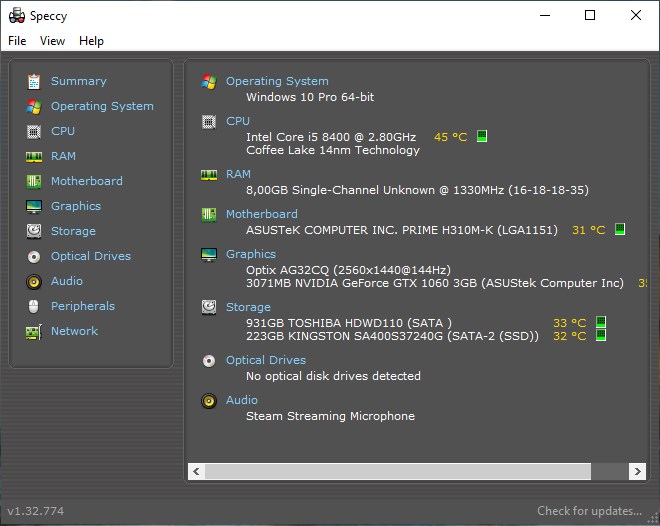This screenshot has height=526, width=660.
Task: Click the Summary clipboard icon in sidebar
Action: tap(34, 81)
